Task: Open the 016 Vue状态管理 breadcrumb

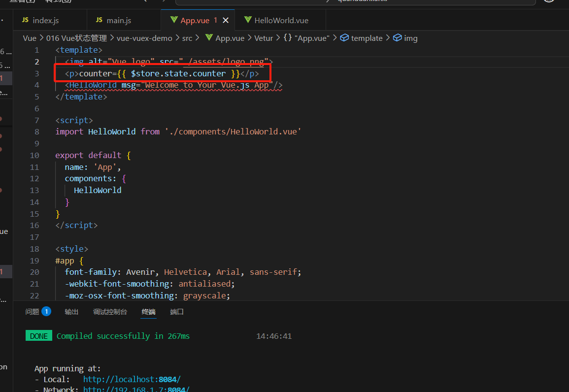Action: [x=76, y=38]
